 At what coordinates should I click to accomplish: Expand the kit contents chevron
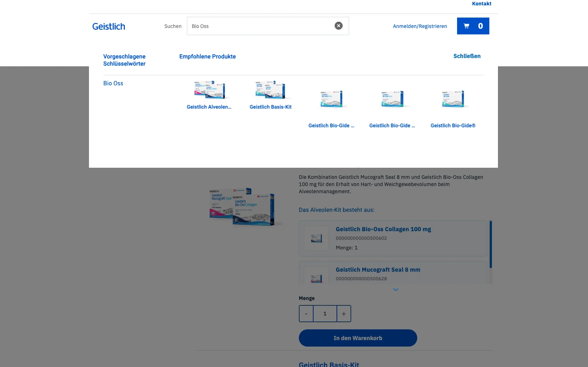396,290
